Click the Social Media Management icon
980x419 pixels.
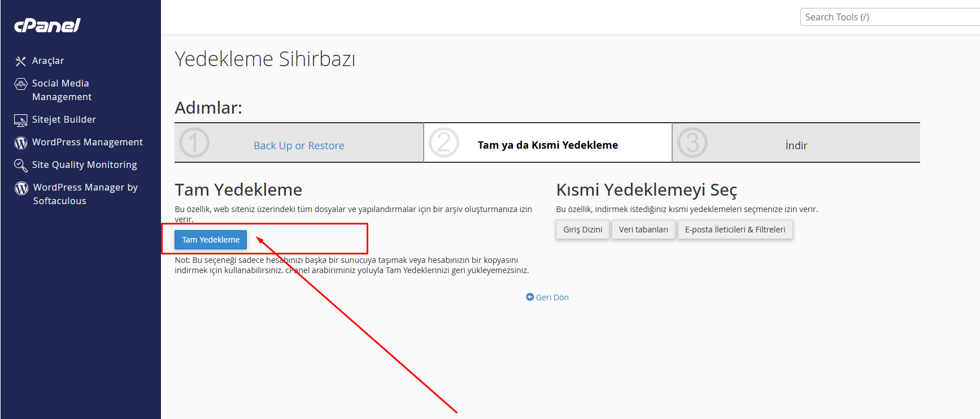pyautogui.click(x=21, y=84)
